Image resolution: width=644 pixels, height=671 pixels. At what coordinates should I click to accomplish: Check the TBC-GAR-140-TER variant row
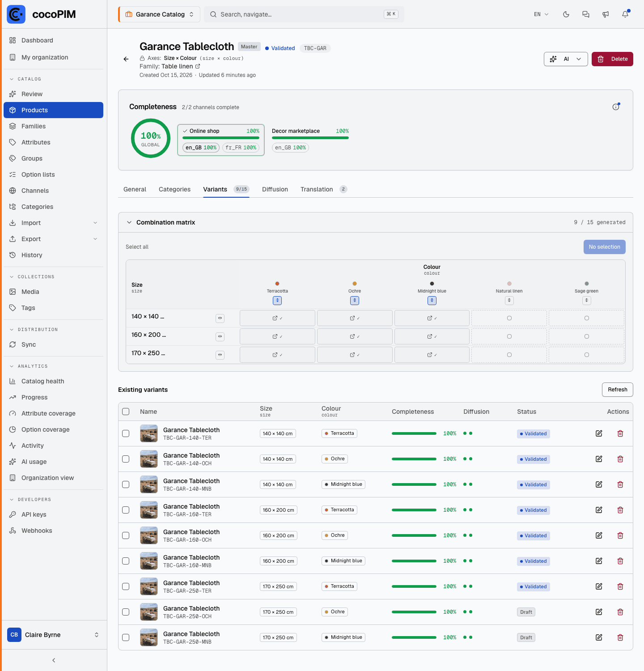pos(126,433)
